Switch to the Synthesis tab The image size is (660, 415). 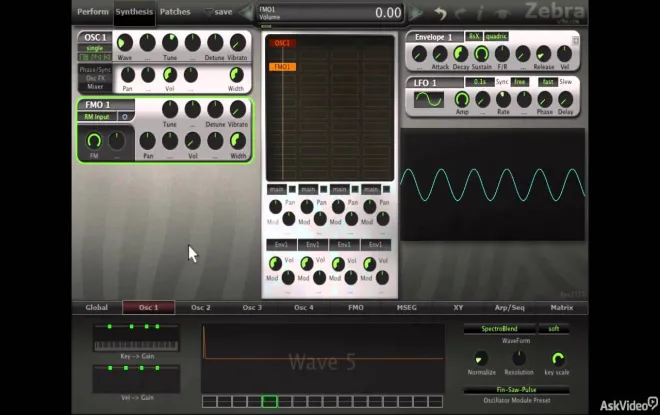[x=134, y=12]
